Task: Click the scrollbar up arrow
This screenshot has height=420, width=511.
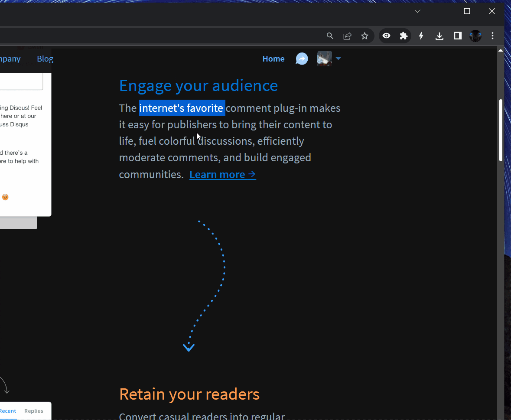Action: 501,51
